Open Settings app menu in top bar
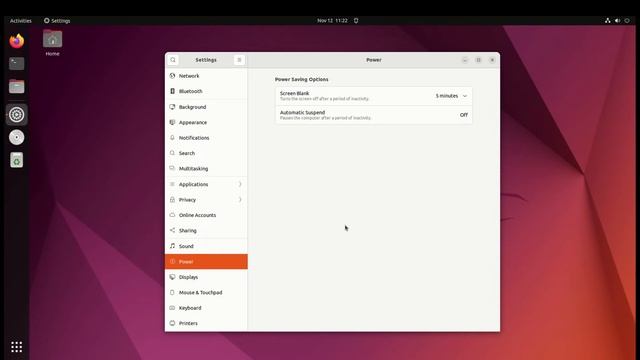Screen dimensions: 640x360 point(57,21)
